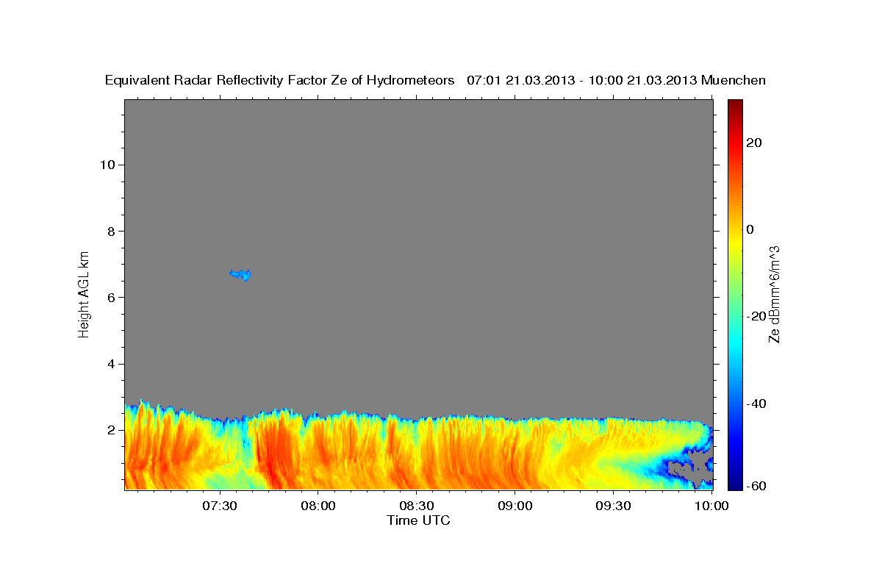Click the colorbar value label 0
882x588 pixels.
coord(750,229)
